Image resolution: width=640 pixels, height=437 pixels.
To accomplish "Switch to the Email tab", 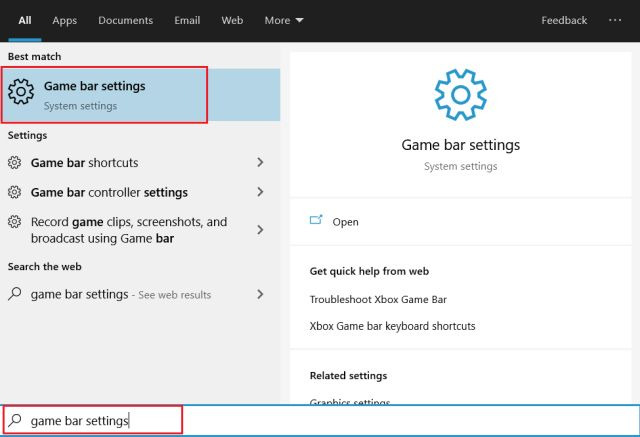I will pyautogui.click(x=187, y=20).
